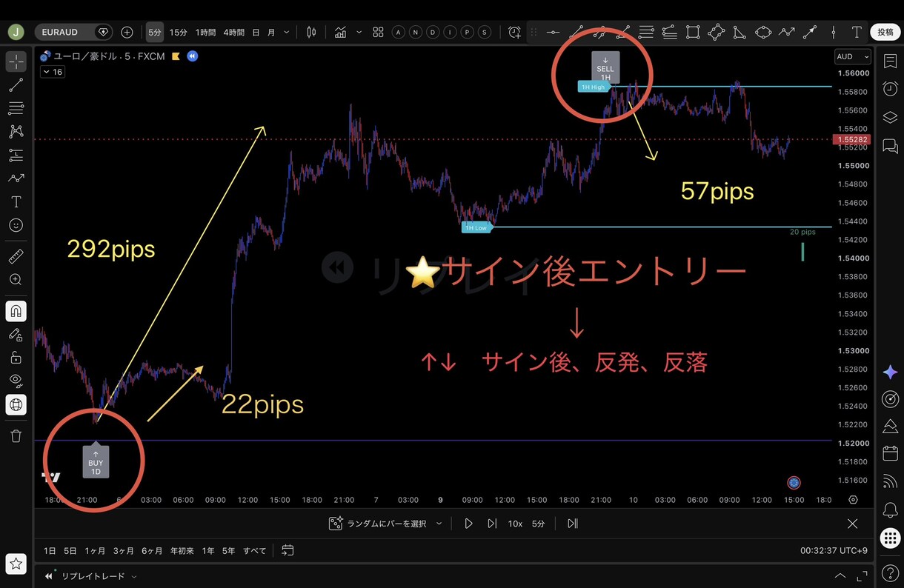Open the indicators menu
Screen dimensions: 904x588
(x=340, y=32)
